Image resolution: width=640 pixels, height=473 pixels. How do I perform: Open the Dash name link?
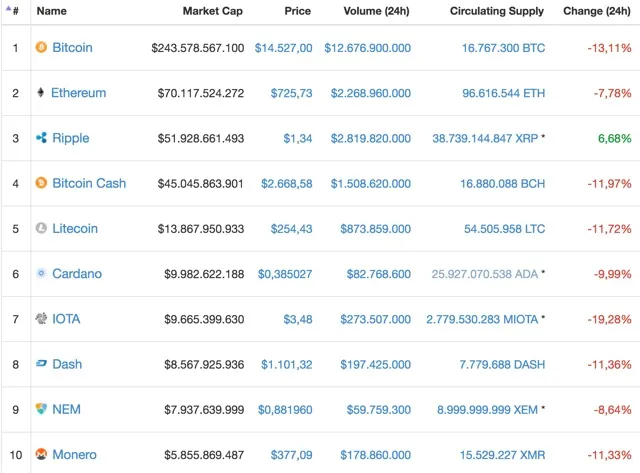point(67,364)
